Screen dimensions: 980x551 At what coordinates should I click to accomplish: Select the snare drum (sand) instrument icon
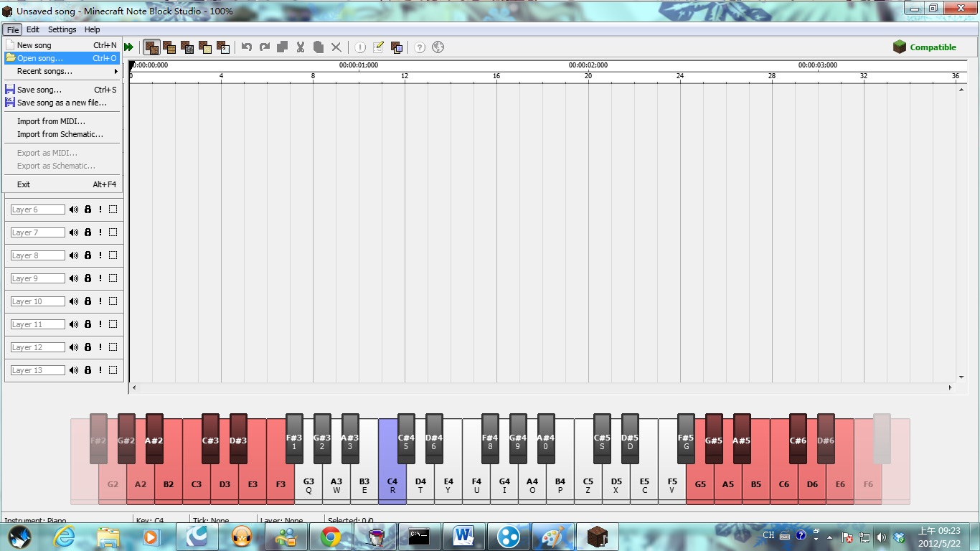coord(205,47)
